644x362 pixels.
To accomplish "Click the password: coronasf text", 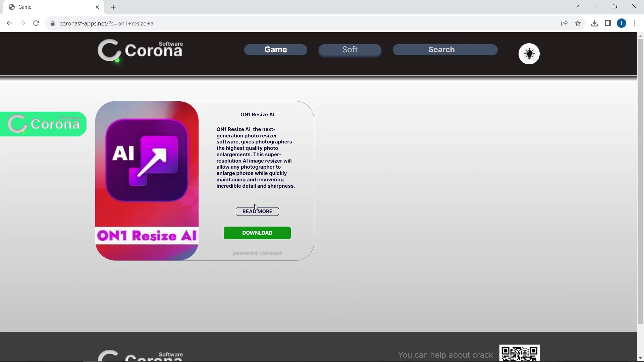I will coord(257,253).
